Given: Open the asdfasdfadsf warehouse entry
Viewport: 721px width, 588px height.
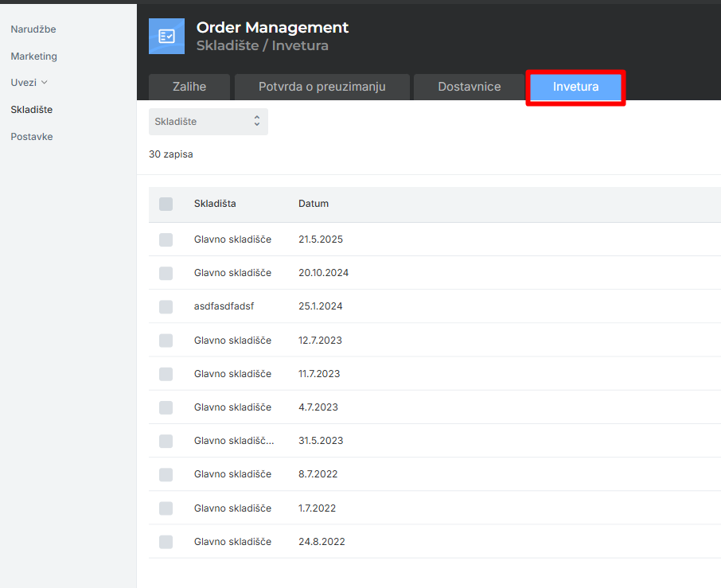Looking at the screenshot, I should pyautogui.click(x=224, y=306).
